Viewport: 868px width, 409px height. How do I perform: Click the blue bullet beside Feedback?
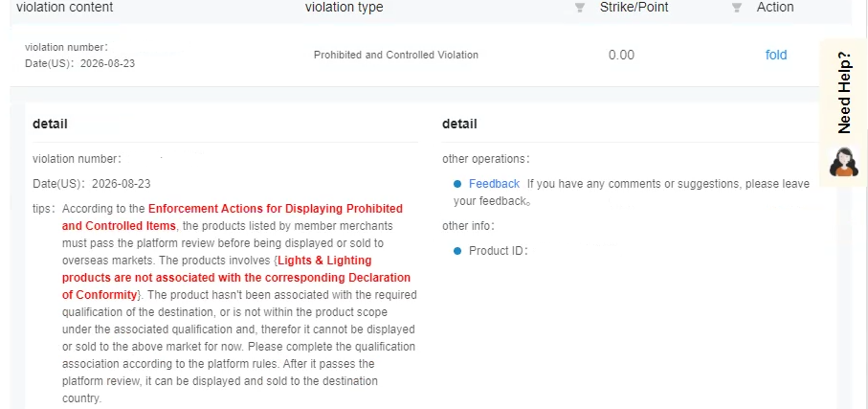[457, 184]
